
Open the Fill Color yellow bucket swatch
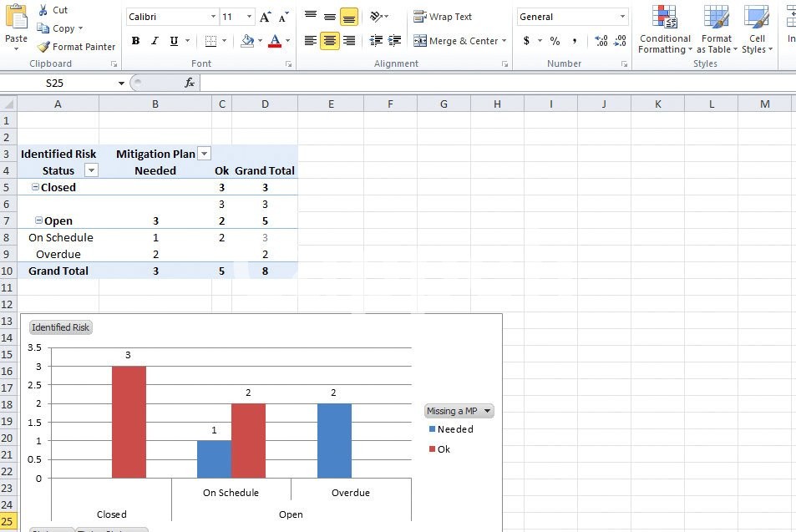[x=247, y=41]
